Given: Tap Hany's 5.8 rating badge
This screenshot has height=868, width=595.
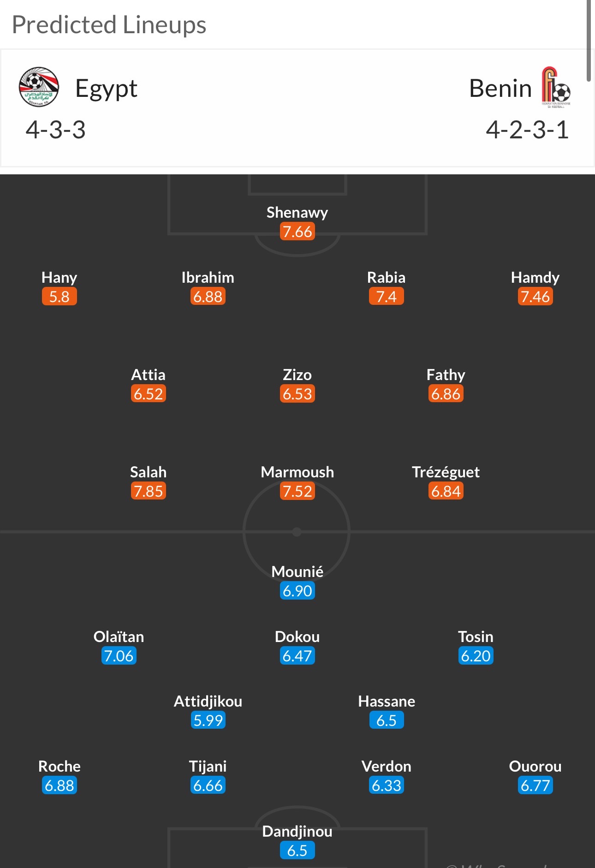Looking at the screenshot, I should 59,297.
